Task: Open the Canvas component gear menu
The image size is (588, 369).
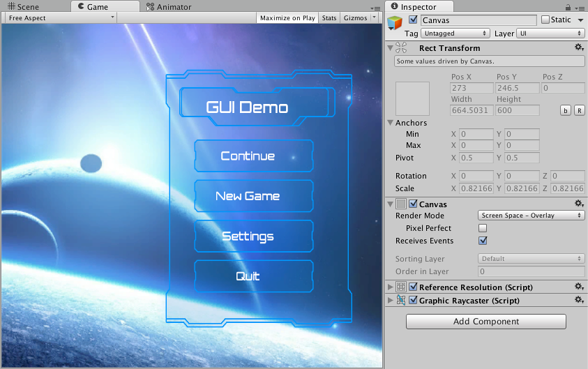Action: [578, 204]
